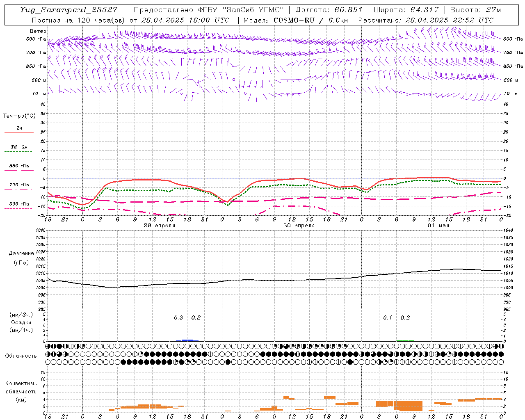Click the 'Давление' pressure panel label

pyautogui.click(x=21, y=253)
